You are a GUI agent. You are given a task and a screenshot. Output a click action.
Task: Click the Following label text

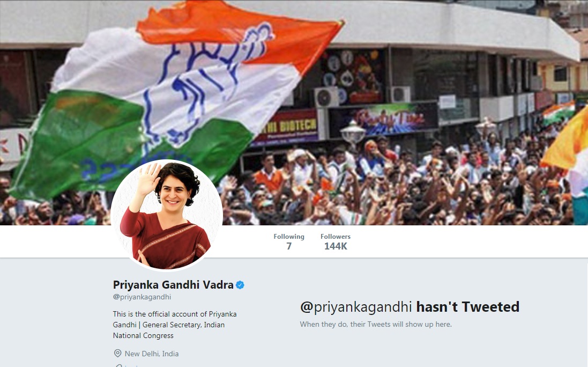pos(289,237)
